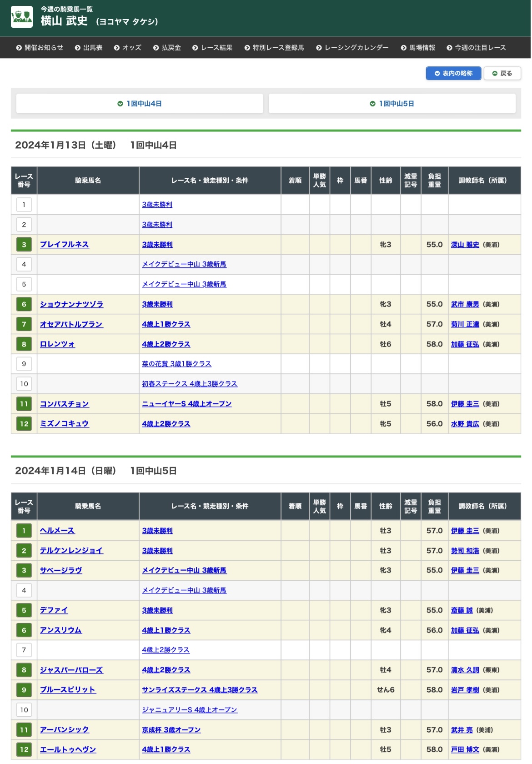
Task: Open horse コンバスチョン link
Action: [65, 404]
